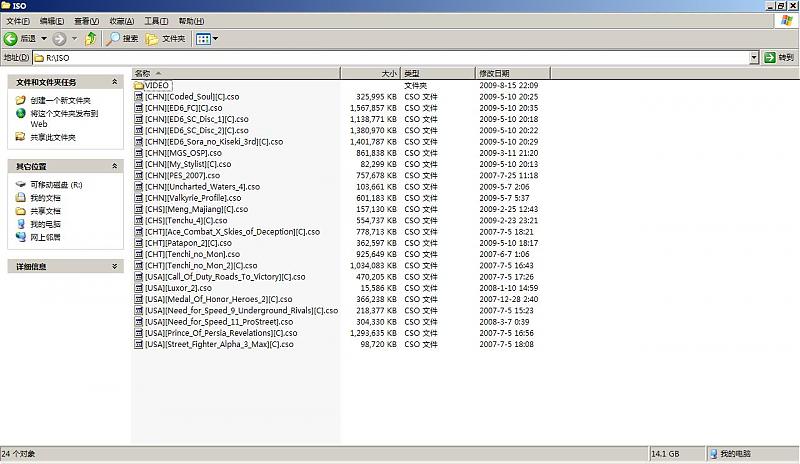
Task: Open the Forward history dropdown arrow
Action: point(74,38)
